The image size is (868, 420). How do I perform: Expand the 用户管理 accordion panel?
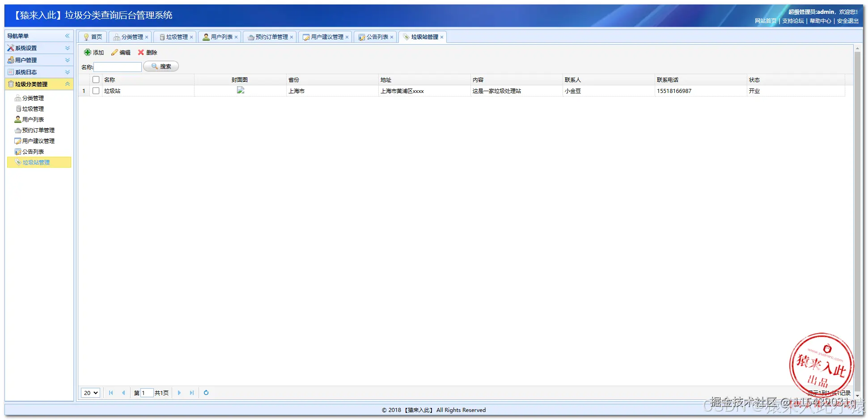coord(39,60)
